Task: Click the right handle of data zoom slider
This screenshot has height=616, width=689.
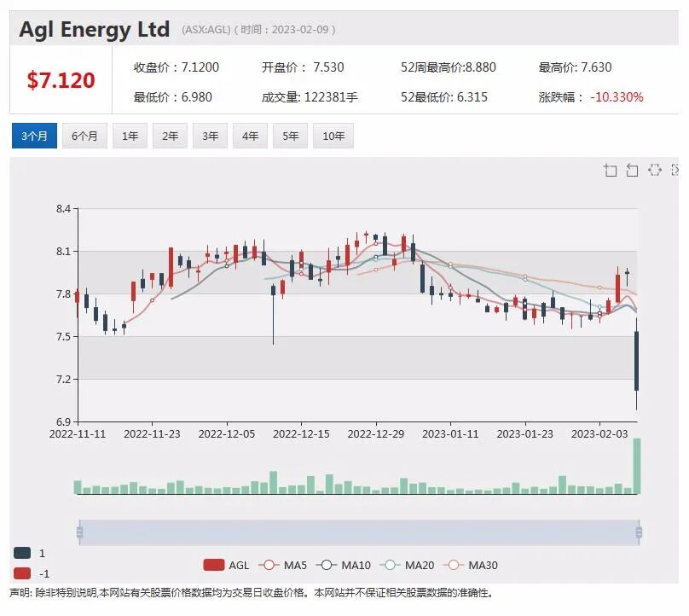Action: [x=639, y=532]
